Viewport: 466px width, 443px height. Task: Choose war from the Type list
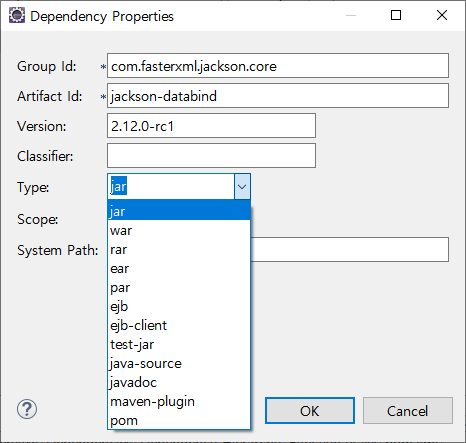coord(179,230)
